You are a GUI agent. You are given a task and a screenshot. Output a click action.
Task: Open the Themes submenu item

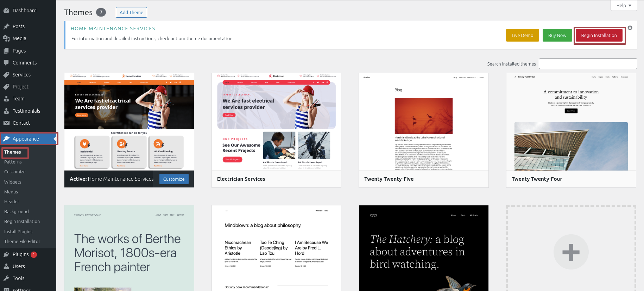coord(13,152)
